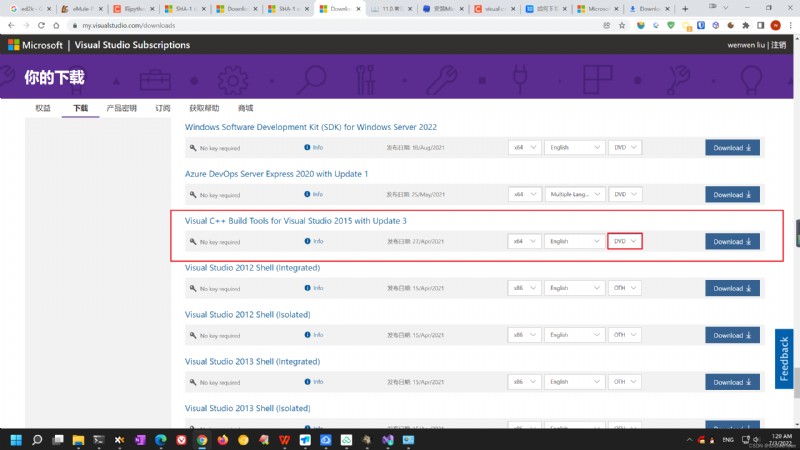
Task: Open the x86 dropdown for Visual Studio 2012 Shell (Integrated)
Action: pos(524,288)
